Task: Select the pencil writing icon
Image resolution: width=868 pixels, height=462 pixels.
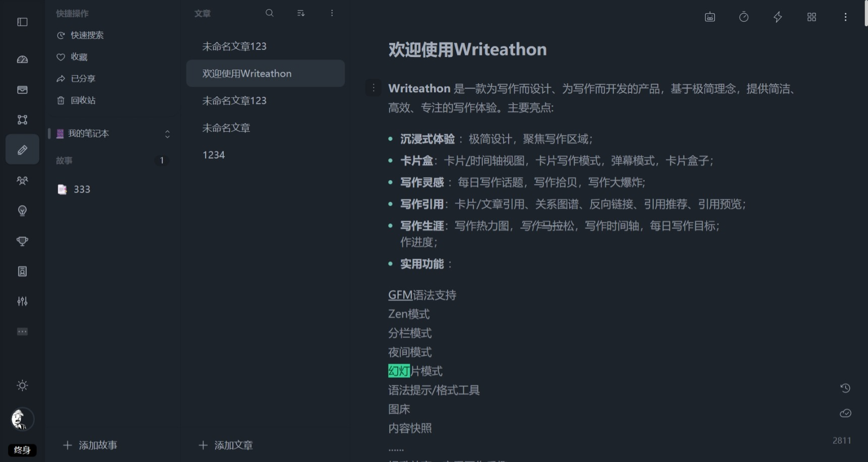Action: coord(22,150)
